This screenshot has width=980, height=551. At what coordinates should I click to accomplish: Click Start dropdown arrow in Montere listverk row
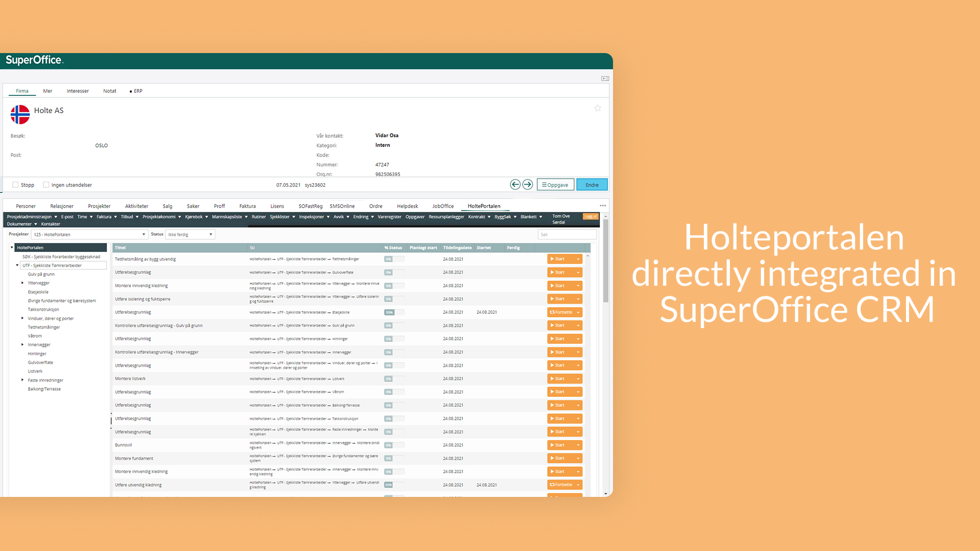coord(578,379)
